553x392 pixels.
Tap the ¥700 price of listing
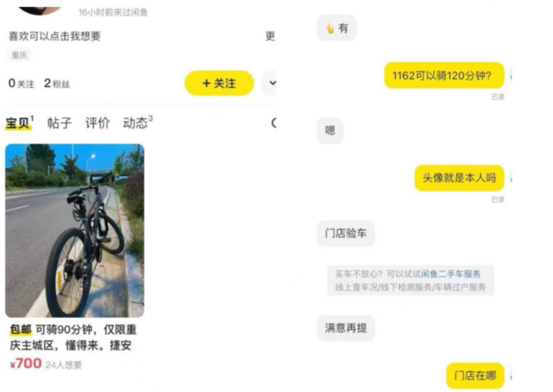pos(26,363)
